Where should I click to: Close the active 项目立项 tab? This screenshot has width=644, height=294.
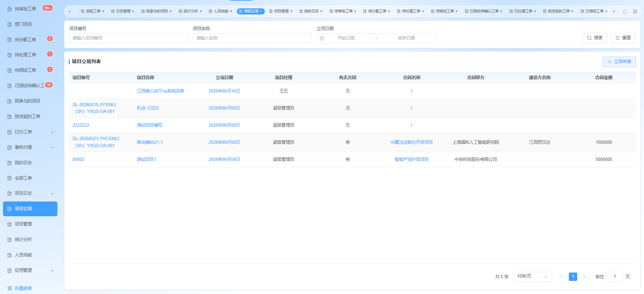pyautogui.click(x=261, y=11)
